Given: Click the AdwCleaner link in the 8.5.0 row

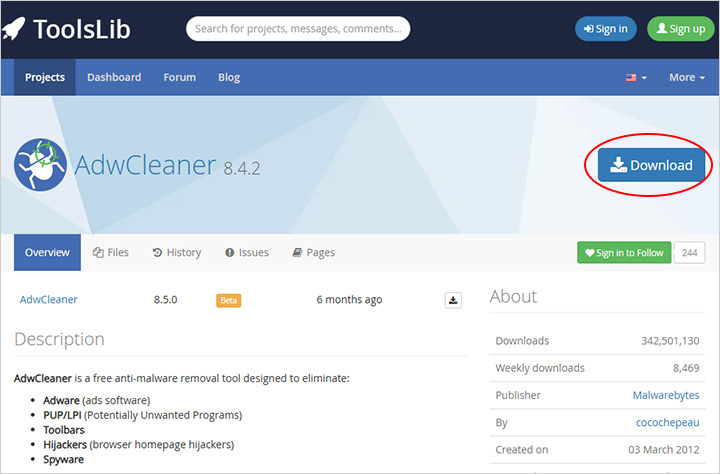Looking at the screenshot, I should click(49, 299).
